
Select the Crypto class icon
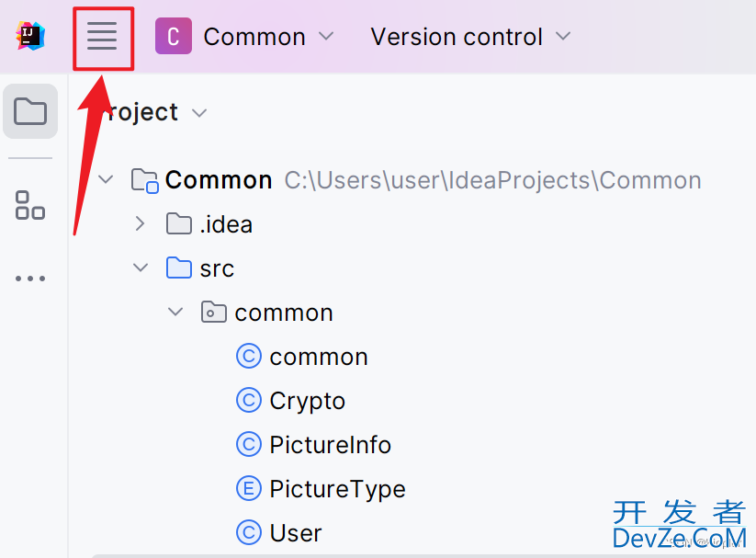[249, 401]
